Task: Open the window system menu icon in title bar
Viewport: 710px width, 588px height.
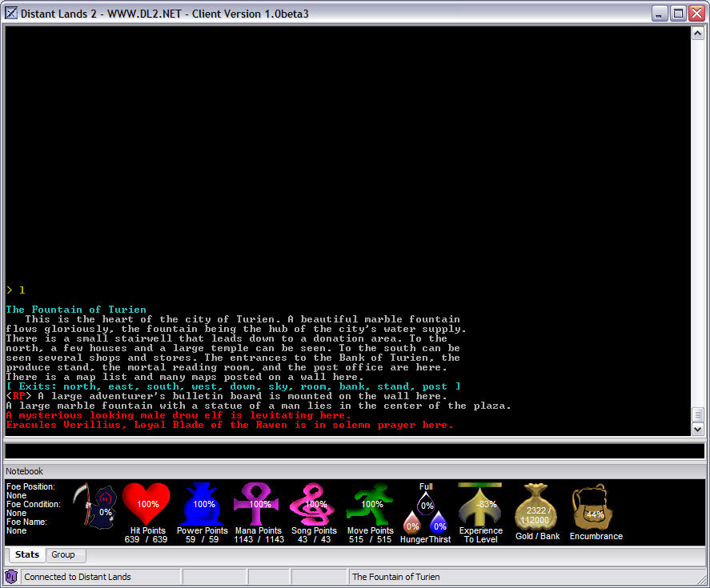Action: (x=10, y=14)
